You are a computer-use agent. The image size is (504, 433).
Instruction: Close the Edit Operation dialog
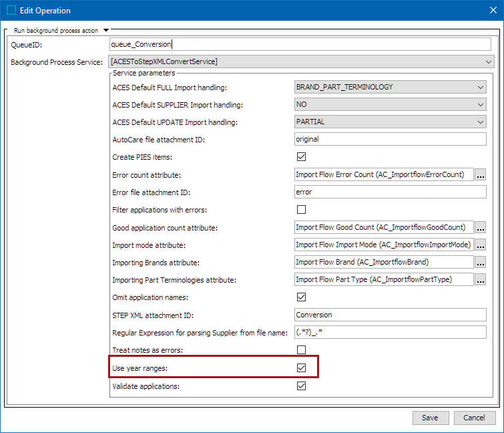click(x=493, y=10)
